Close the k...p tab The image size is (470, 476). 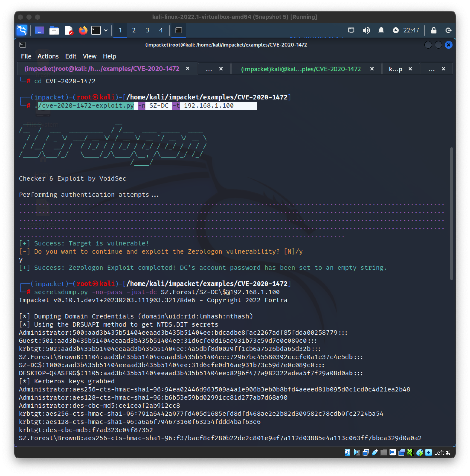tap(410, 69)
